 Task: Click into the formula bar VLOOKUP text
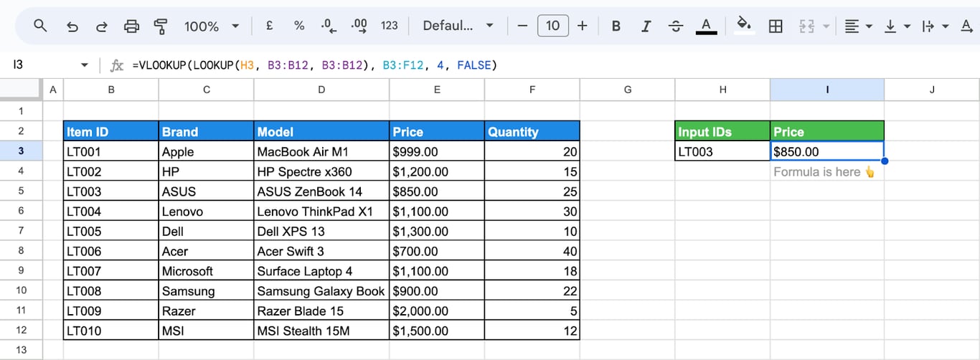315,65
